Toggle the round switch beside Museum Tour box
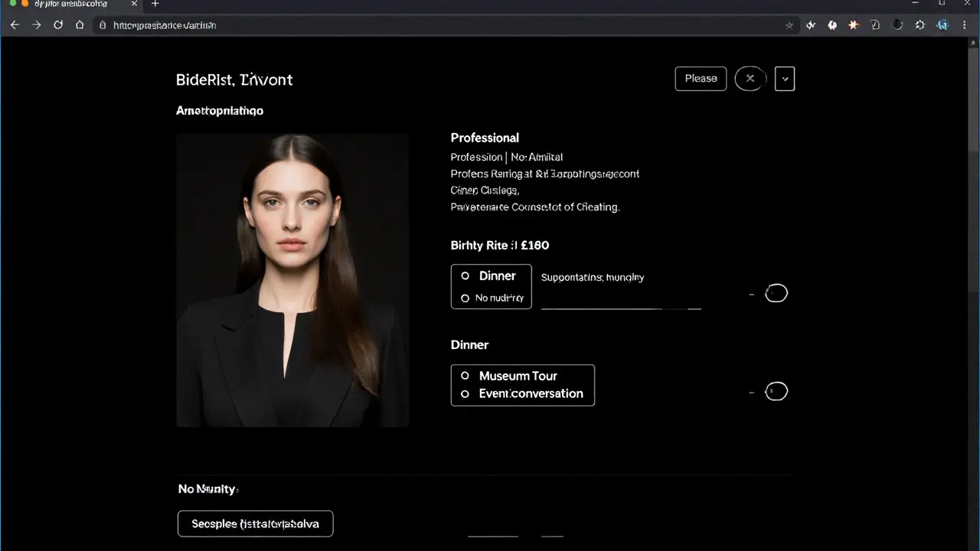980x551 pixels. click(x=776, y=392)
